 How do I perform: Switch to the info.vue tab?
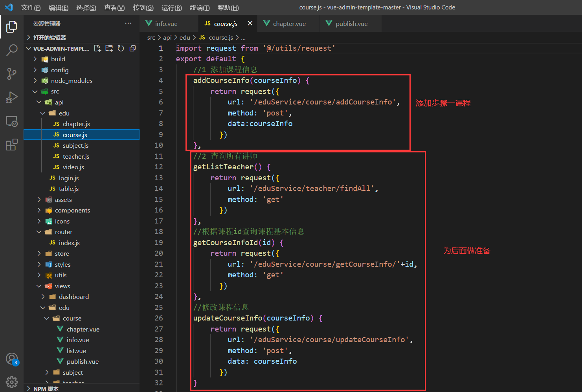pos(169,24)
